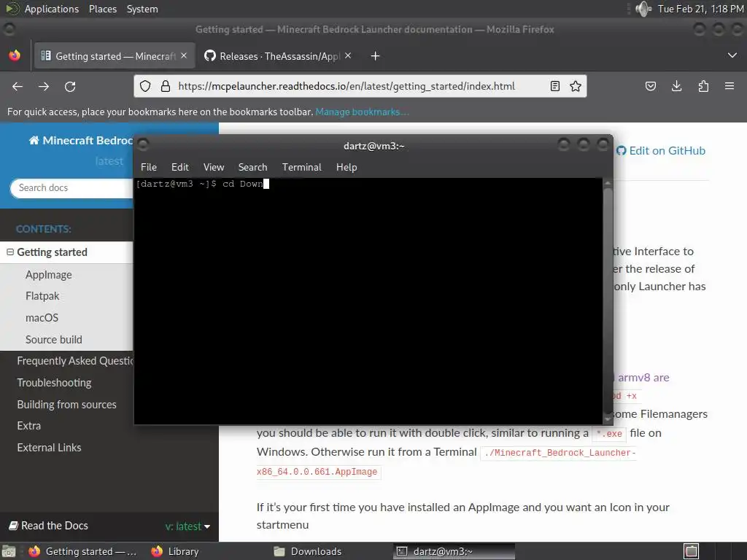Toggle Firefox reader view icon
This screenshot has height=560, width=747.
point(555,86)
